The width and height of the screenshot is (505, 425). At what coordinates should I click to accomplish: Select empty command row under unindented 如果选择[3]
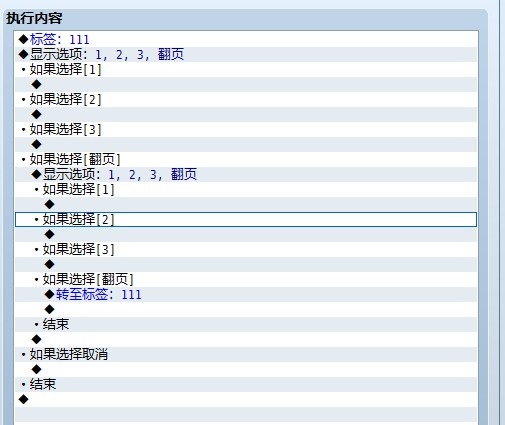point(246,144)
